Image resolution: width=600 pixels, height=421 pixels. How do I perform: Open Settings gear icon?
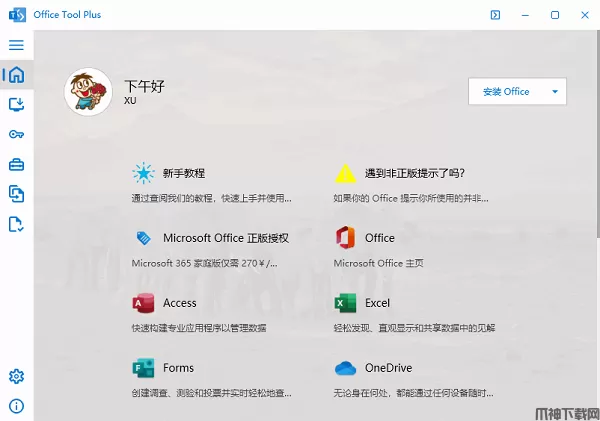(x=16, y=376)
